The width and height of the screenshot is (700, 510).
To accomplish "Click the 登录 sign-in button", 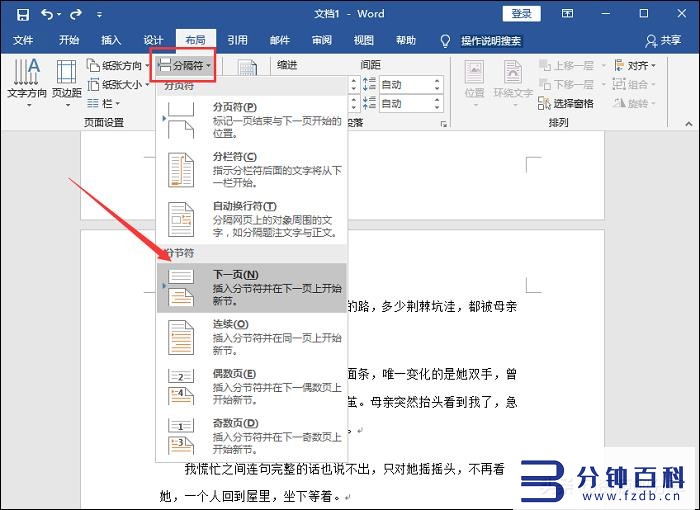I will (521, 13).
